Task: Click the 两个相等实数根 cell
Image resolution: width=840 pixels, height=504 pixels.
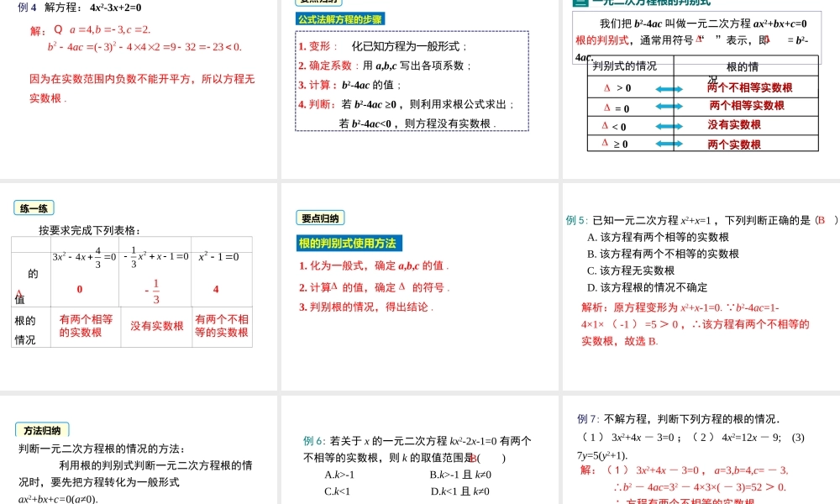Action: click(747, 106)
